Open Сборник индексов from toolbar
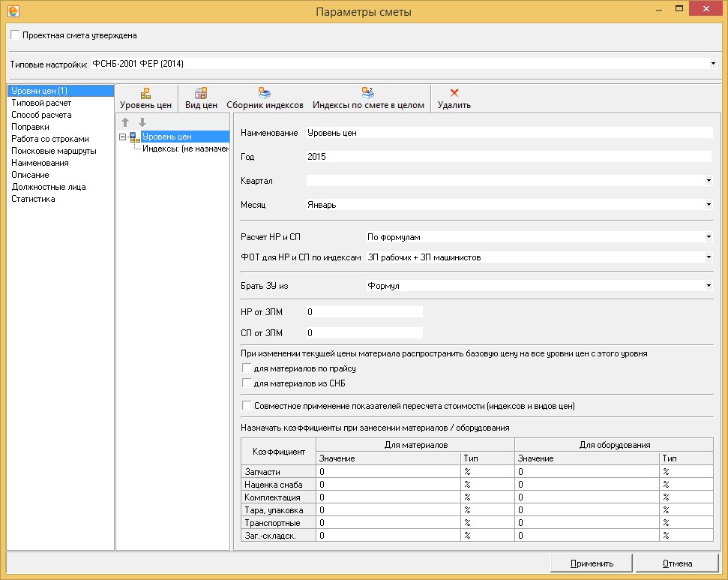The height and width of the screenshot is (580, 728). [x=265, y=94]
